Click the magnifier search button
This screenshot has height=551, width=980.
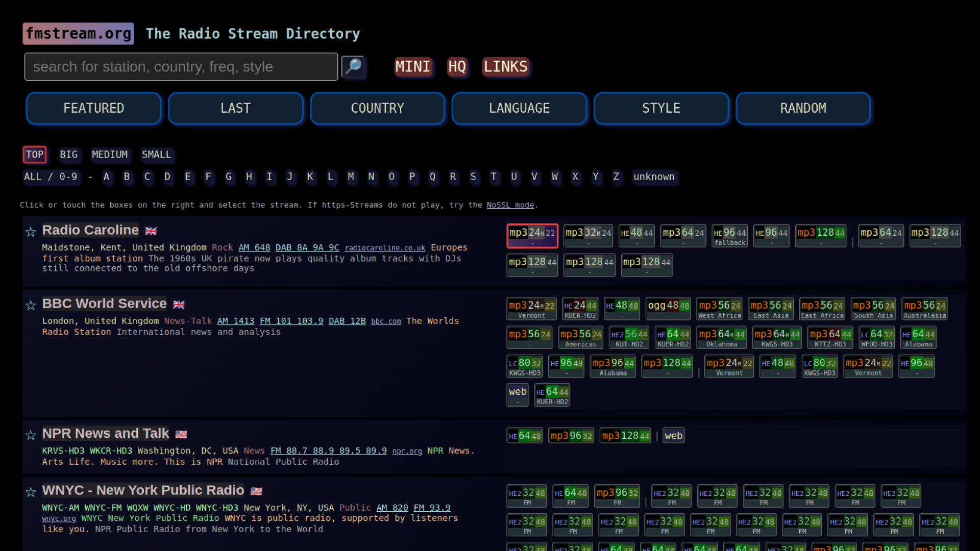(x=353, y=66)
